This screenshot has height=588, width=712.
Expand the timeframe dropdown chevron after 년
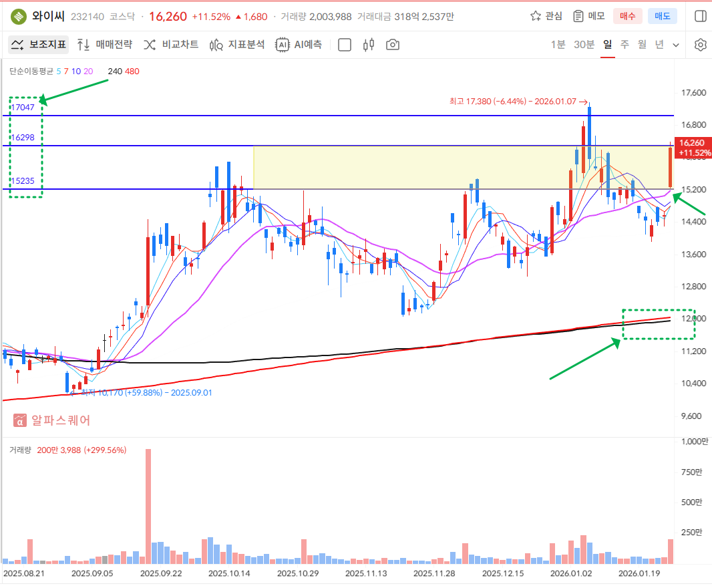tap(676, 45)
